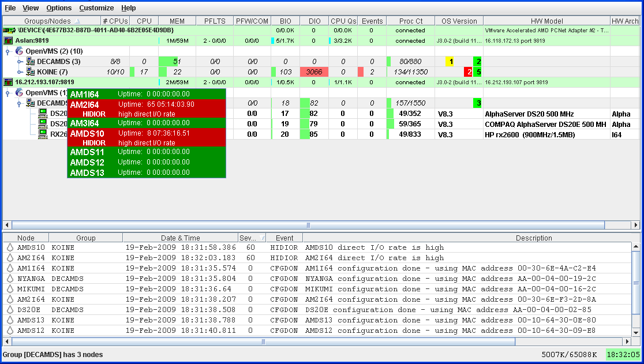Click the red DIO value 3066
644x364 pixels.
314,72
